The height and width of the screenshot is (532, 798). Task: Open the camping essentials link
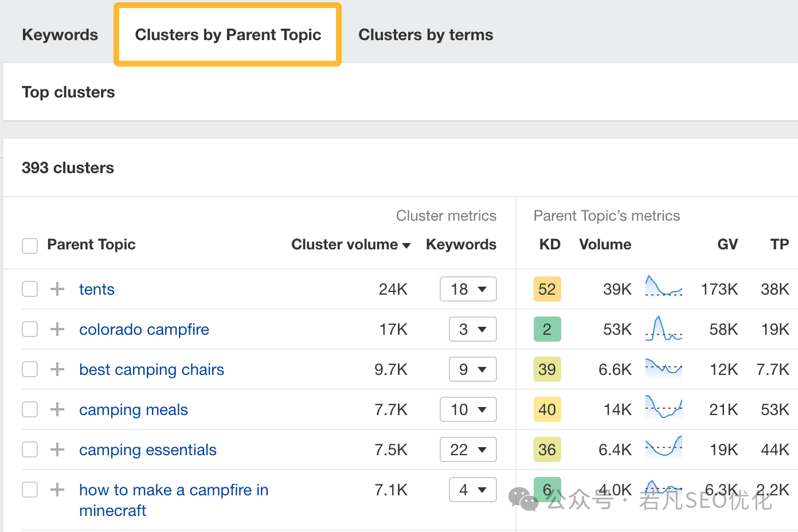(148, 449)
